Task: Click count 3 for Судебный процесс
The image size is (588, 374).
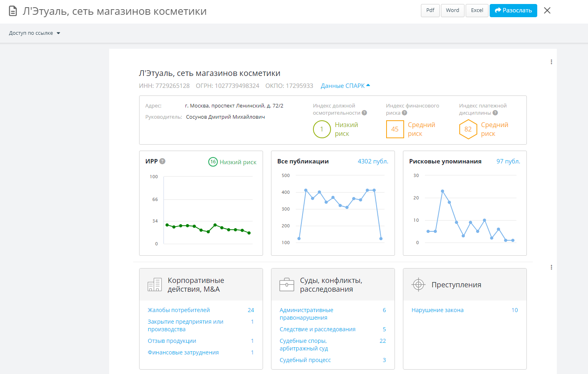Action: [385, 360]
